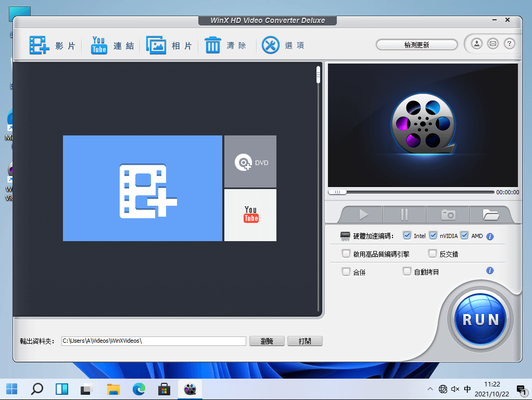Click the pause button under preview

(404, 215)
